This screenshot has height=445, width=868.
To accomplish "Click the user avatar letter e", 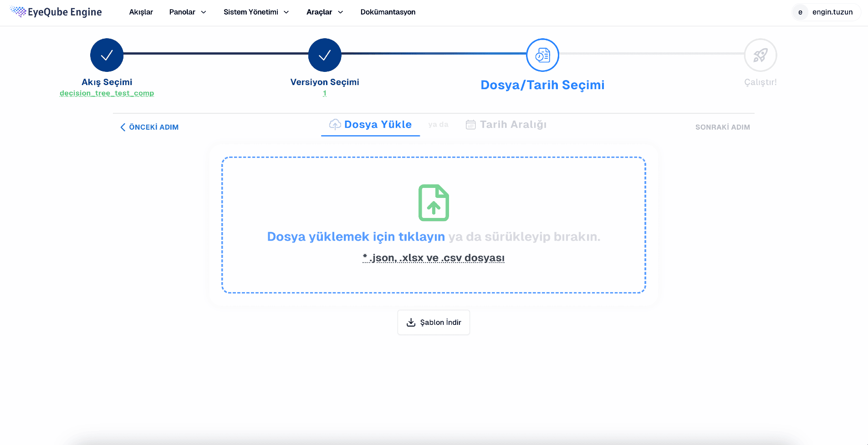I will coord(800,12).
